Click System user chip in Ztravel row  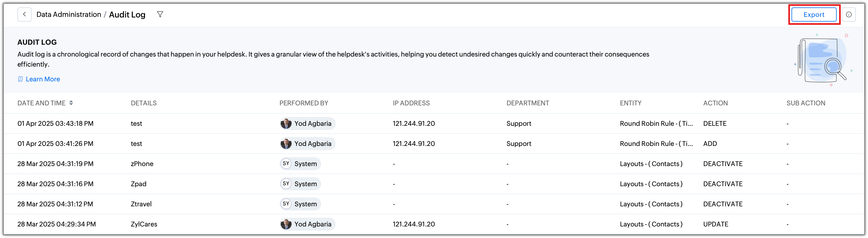coord(300,204)
